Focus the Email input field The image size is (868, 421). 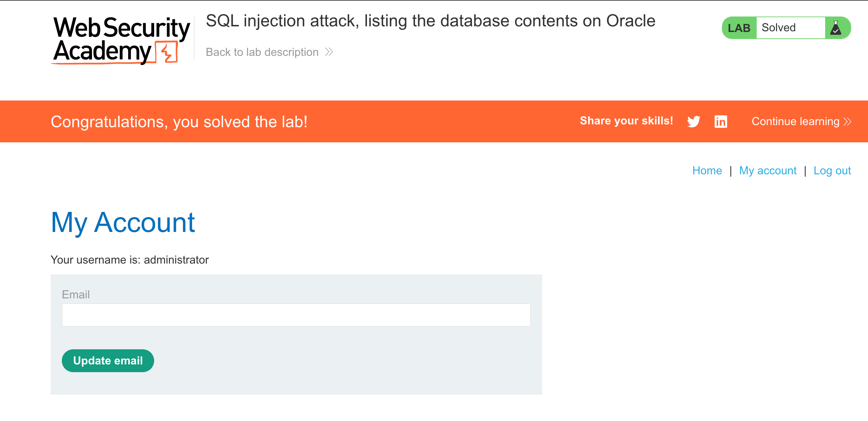click(x=296, y=315)
